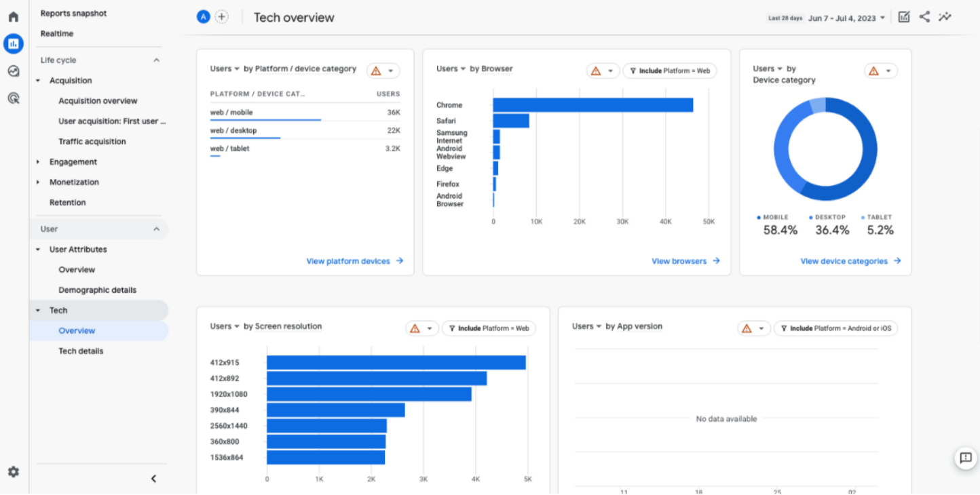Open the Explore icon in left rail

14,71
